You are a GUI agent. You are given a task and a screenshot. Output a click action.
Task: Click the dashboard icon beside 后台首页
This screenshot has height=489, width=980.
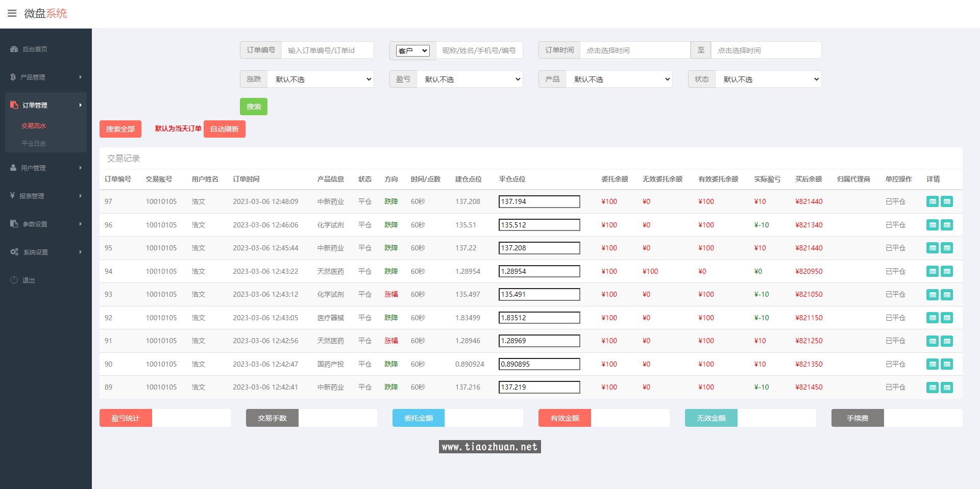click(14, 49)
